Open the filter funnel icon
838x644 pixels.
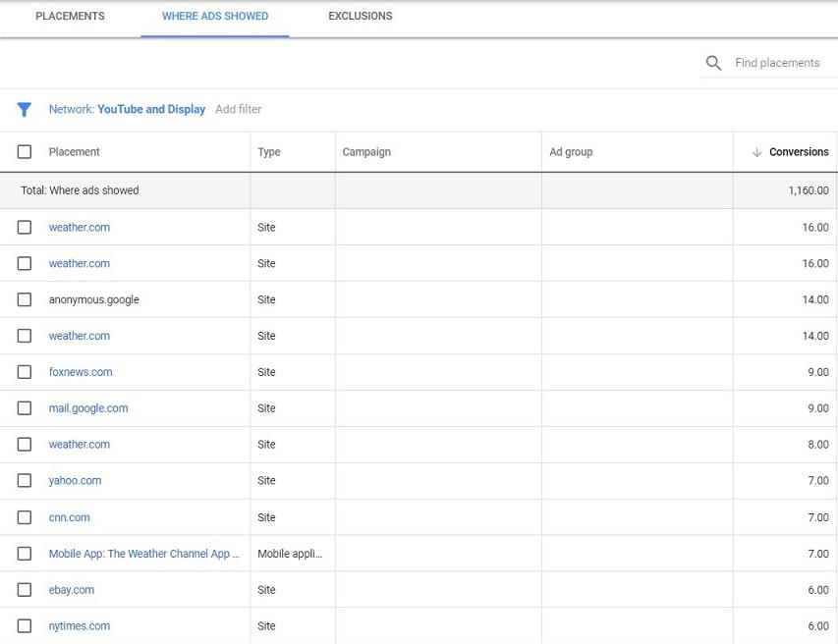point(24,109)
